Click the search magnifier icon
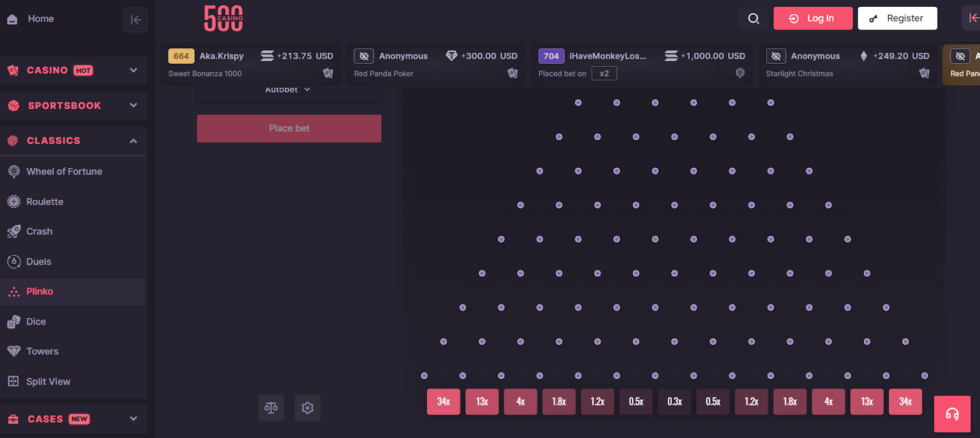The image size is (980, 438). pyautogui.click(x=753, y=18)
